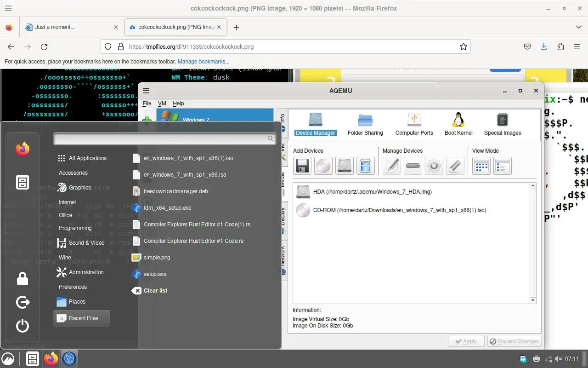588x368 pixels.
Task: Open Firefox downloads panel
Action: tap(544, 46)
